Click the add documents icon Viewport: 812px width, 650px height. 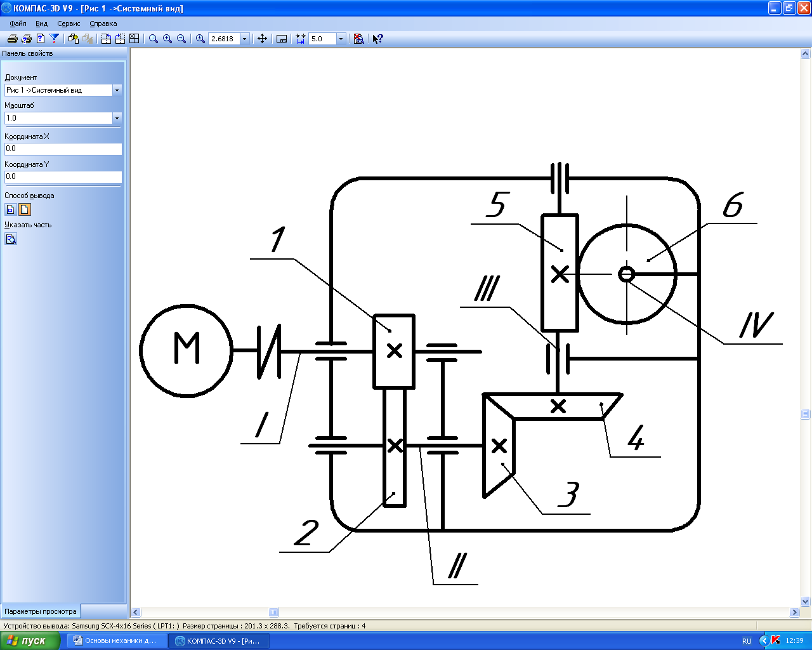tap(74, 39)
